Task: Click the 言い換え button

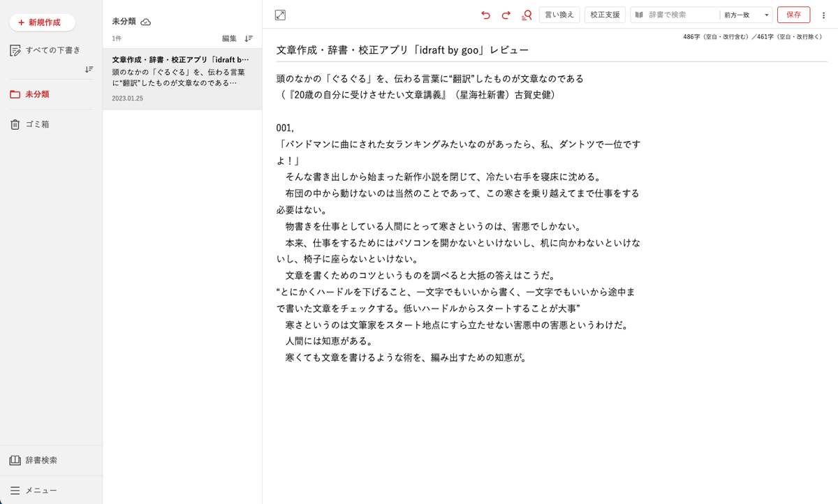Action: tap(559, 15)
